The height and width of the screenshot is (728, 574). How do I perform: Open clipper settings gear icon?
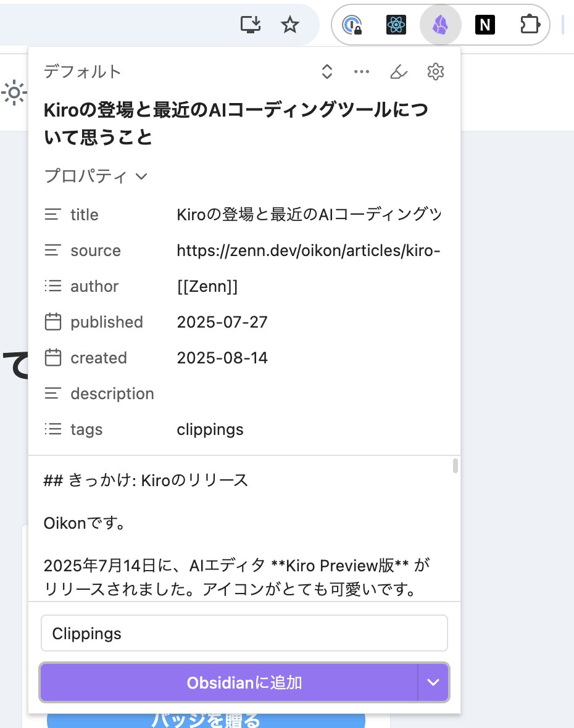pyautogui.click(x=436, y=72)
